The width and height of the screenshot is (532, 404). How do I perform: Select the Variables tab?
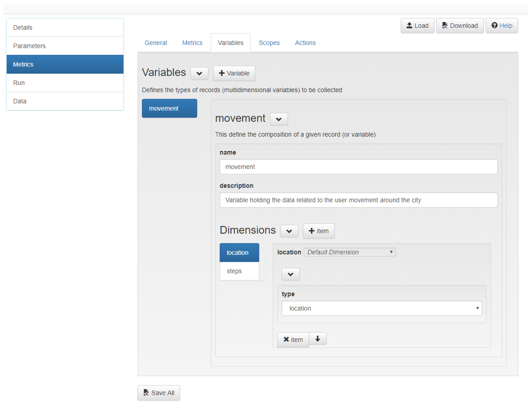pos(231,43)
